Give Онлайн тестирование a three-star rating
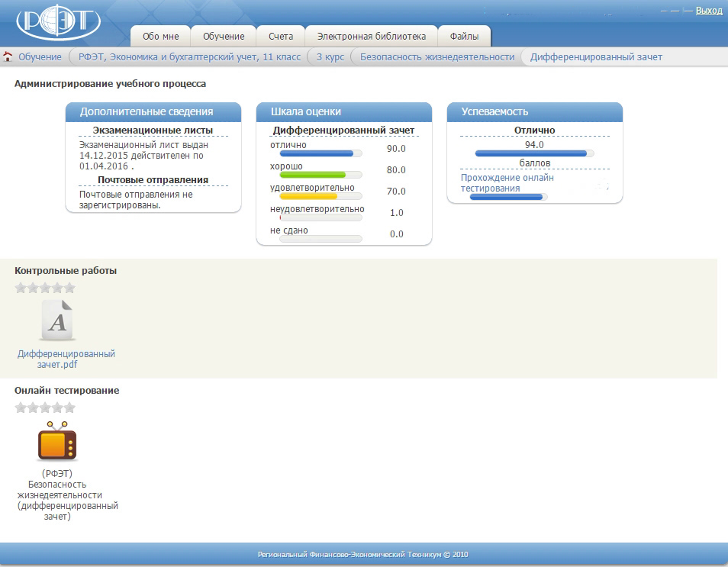Image resolution: width=728 pixels, height=567 pixels. coord(45,408)
